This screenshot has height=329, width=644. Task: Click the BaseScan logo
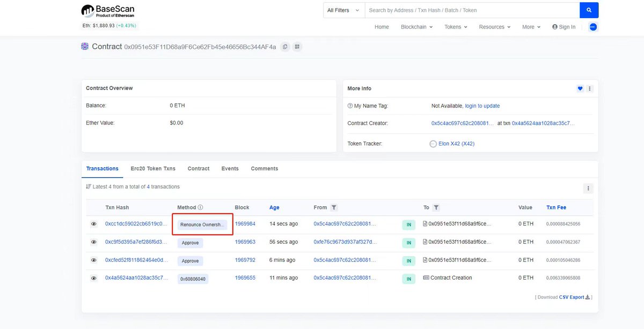click(108, 11)
